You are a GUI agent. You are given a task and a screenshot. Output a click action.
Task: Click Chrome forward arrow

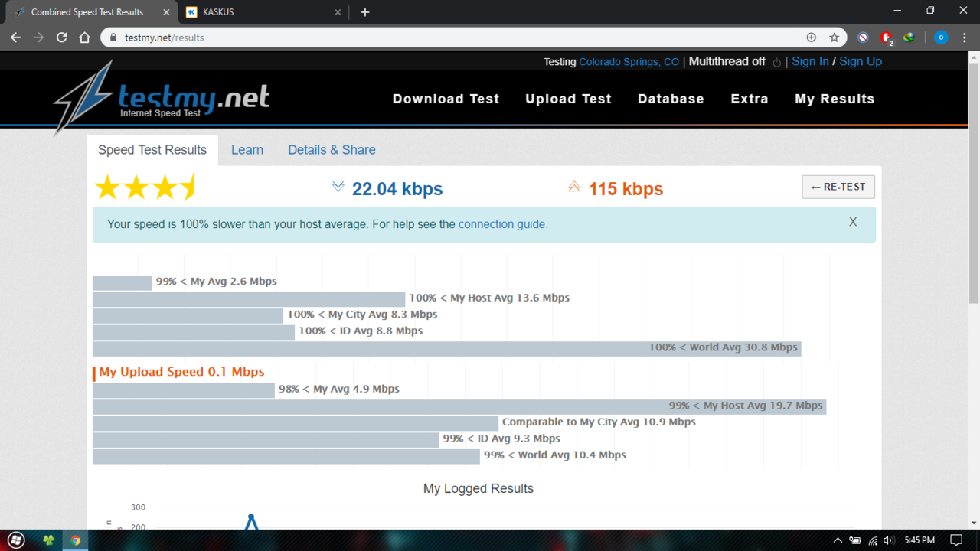[x=39, y=37]
